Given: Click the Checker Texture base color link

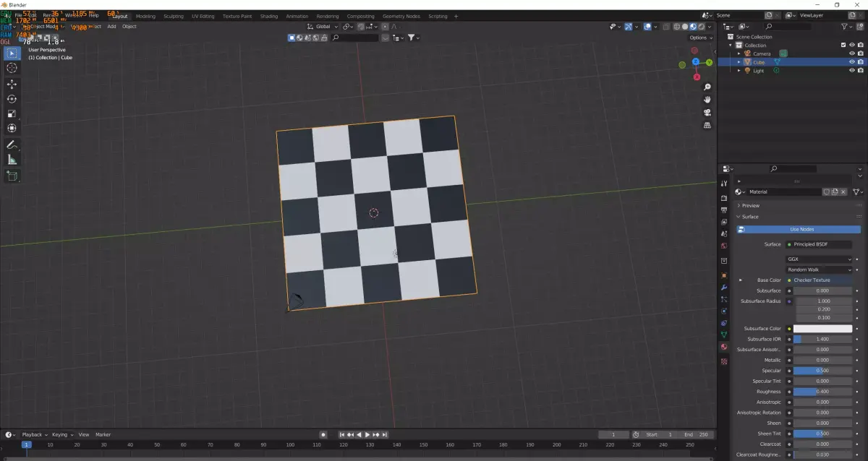Looking at the screenshot, I should coord(820,280).
